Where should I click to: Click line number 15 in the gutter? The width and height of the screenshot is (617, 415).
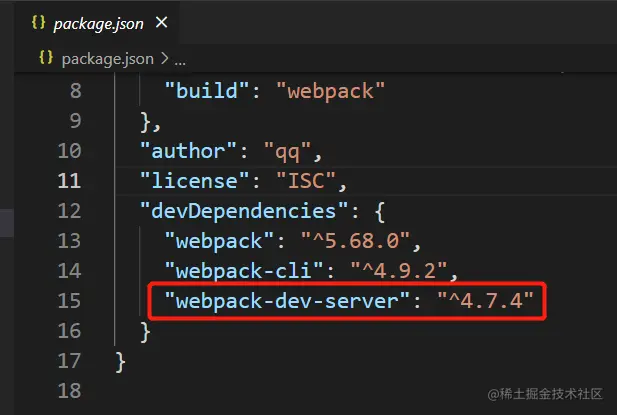(x=69, y=301)
